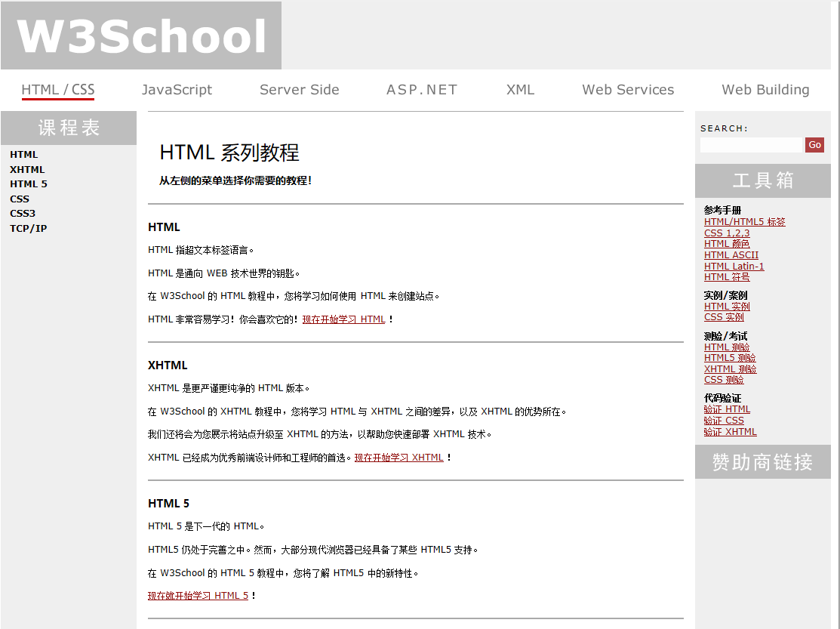Choose CSS3 in the left course menu
This screenshot has width=840, height=629.
23,213
